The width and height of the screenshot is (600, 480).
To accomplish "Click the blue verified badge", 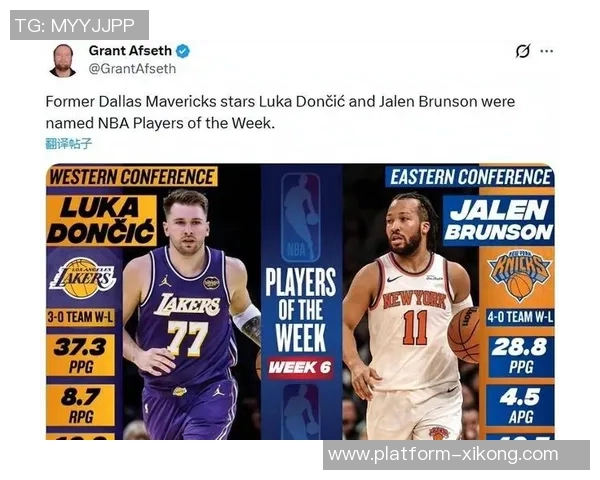I will pyautogui.click(x=183, y=51).
